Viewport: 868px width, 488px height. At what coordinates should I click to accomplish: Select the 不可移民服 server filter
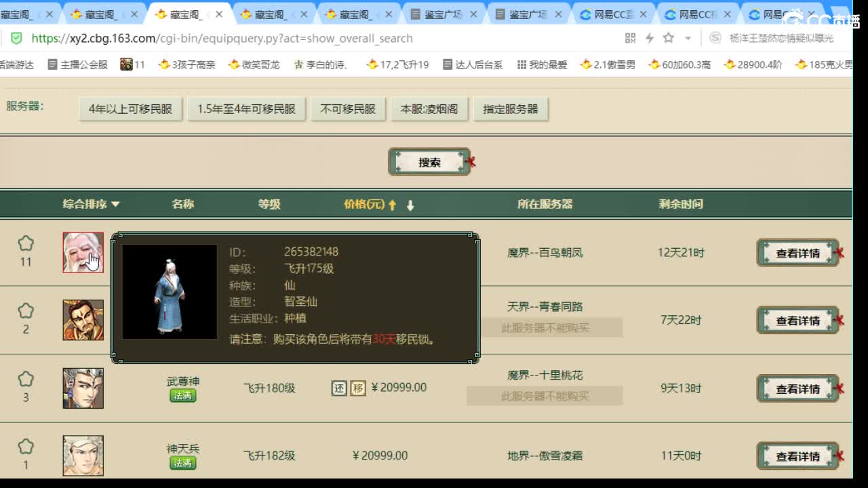348,109
